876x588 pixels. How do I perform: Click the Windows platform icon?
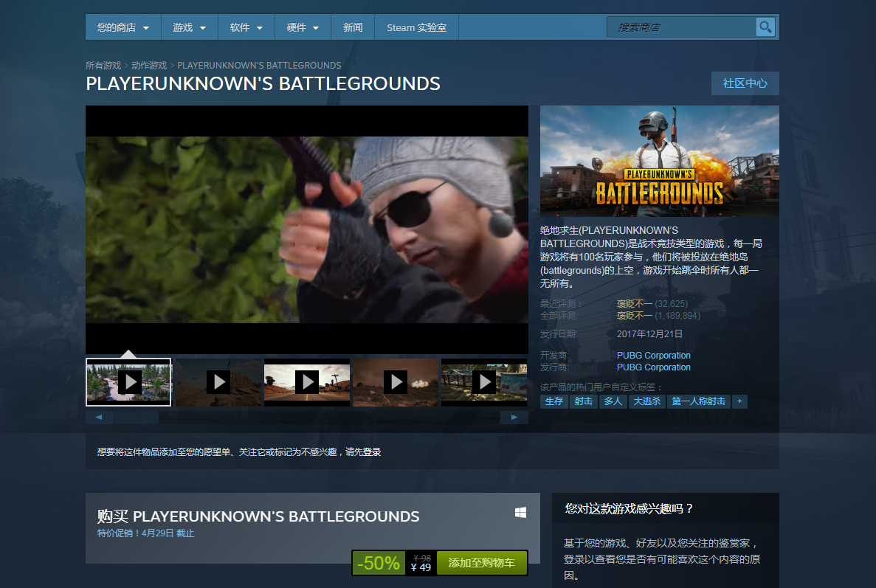pyautogui.click(x=521, y=513)
